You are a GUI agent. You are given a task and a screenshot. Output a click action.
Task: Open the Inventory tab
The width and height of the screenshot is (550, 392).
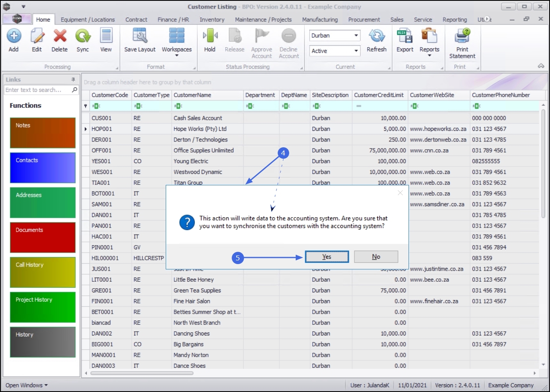point(212,20)
